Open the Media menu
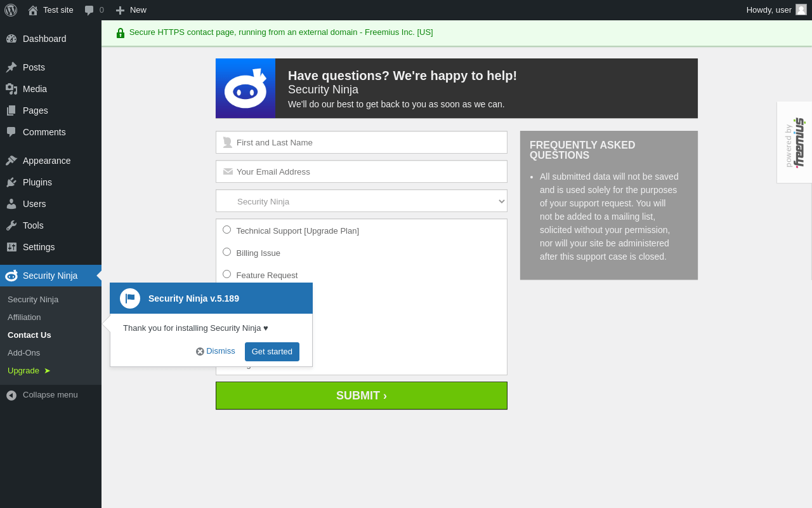This screenshot has width=812, height=508. (51, 89)
